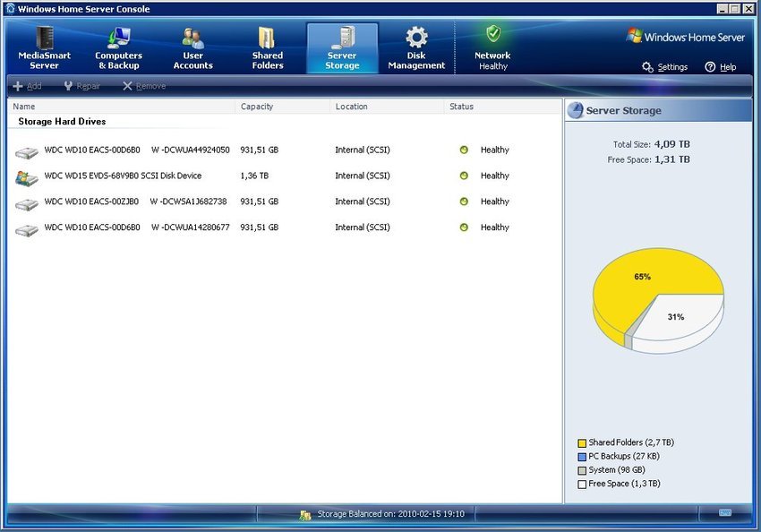Click the 'Storage Balanced on: 2010-02-15 19:10' status text
This screenshot has height=532, width=761.
[x=390, y=513]
